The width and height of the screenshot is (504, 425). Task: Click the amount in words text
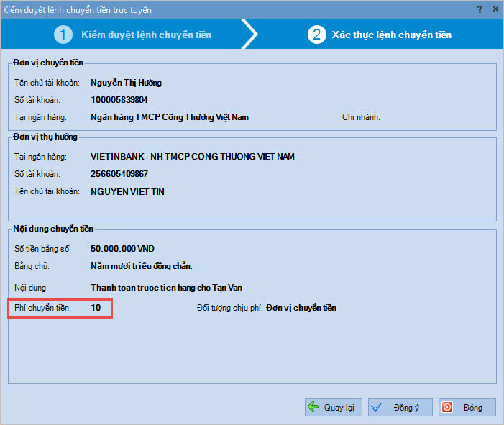click(142, 266)
